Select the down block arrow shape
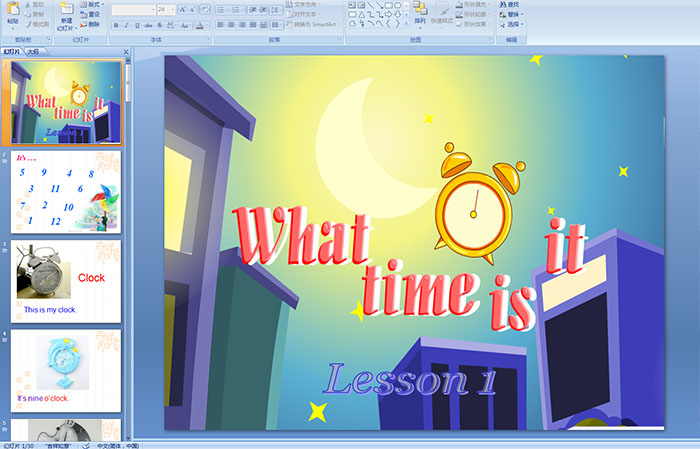This screenshot has height=449, width=700. (x=398, y=14)
